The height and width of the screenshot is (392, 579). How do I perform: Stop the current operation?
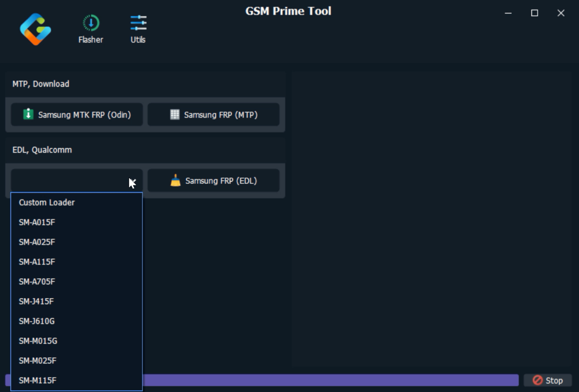(x=548, y=381)
